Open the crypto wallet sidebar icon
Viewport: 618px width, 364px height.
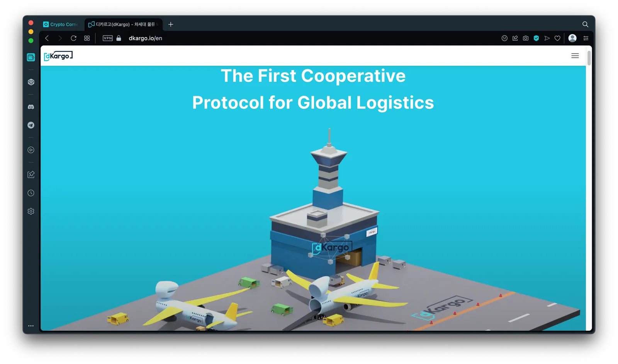pos(31,57)
